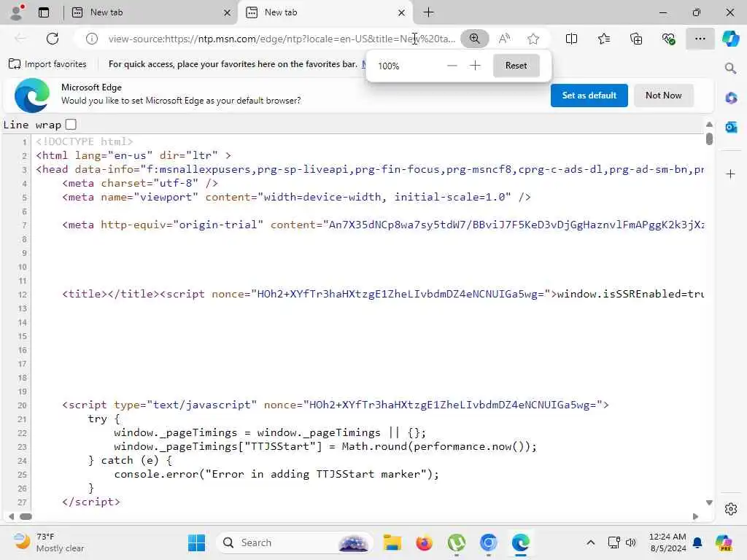Click the vertical scrollbar thumb
Viewport: 747px width, 560px height.
(x=709, y=139)
